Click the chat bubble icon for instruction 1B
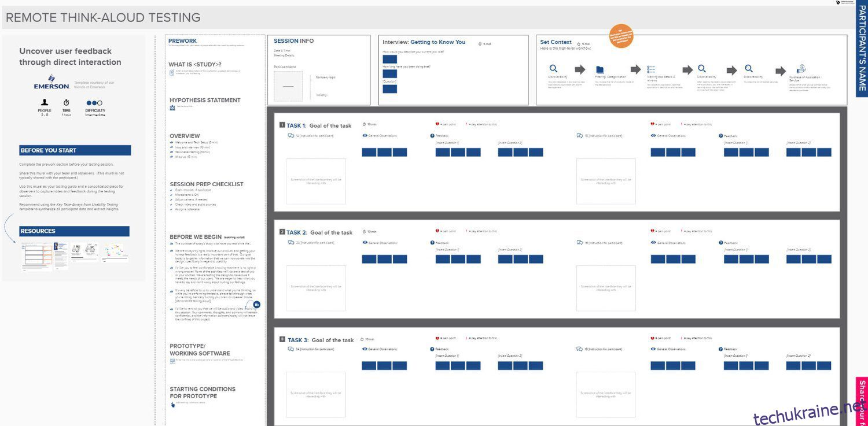Viewport: 868px width, 426px height. 579,136
